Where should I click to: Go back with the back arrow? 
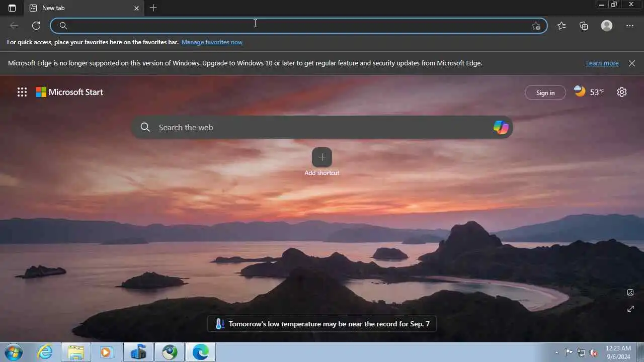point(14,26)
